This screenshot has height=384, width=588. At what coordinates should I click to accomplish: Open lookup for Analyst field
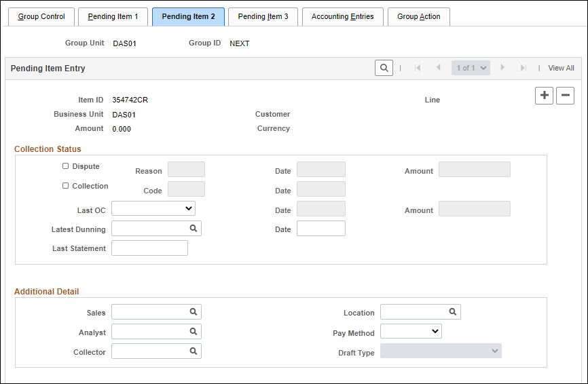pos(193,331)
